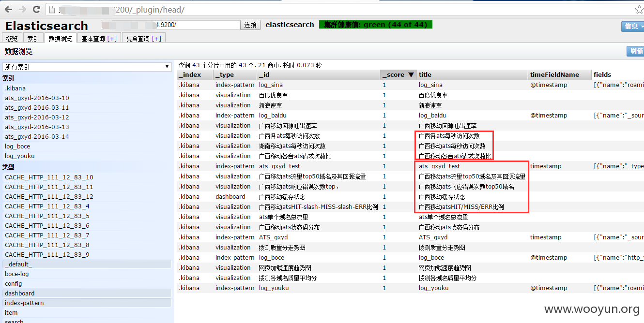Select type CACHE_HTTP_111_12_83_8

tap(87, 245)
